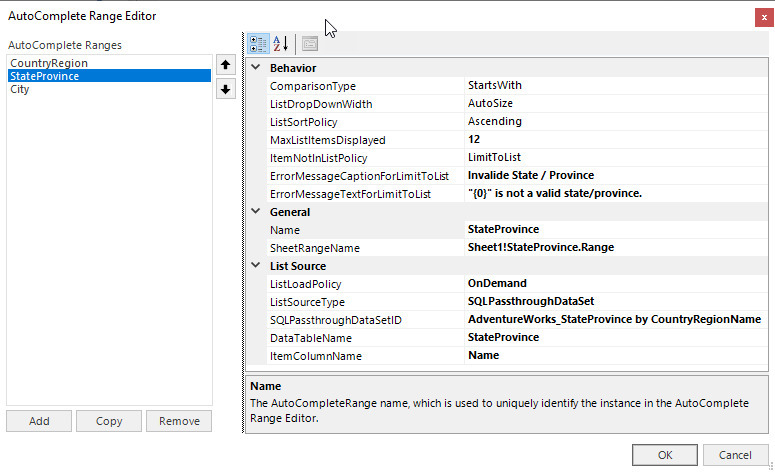Edit MaxListItemsDisplayed value 12
The width and height of the screenshot is (775, 472).
point(616,140)
